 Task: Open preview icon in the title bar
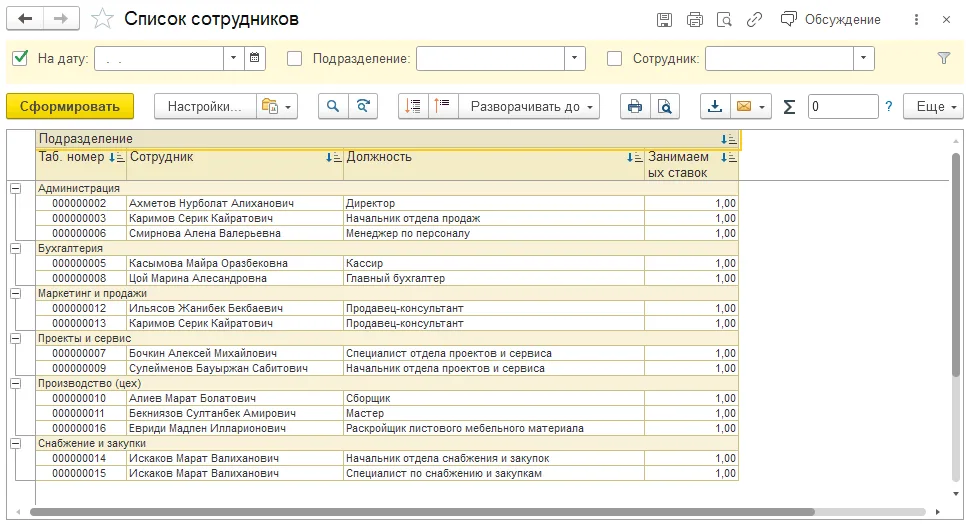click(724, 20)
